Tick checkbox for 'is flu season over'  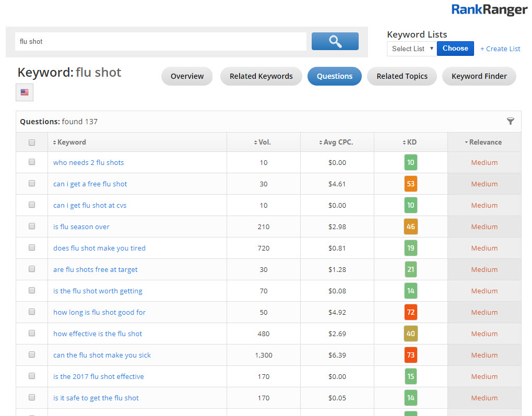(x=32, y=227)
